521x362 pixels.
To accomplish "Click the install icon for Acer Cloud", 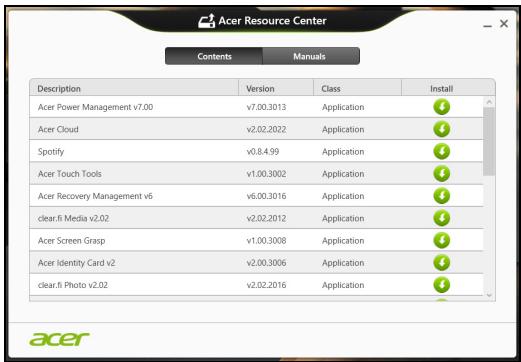I will click(x=442, y=129).
